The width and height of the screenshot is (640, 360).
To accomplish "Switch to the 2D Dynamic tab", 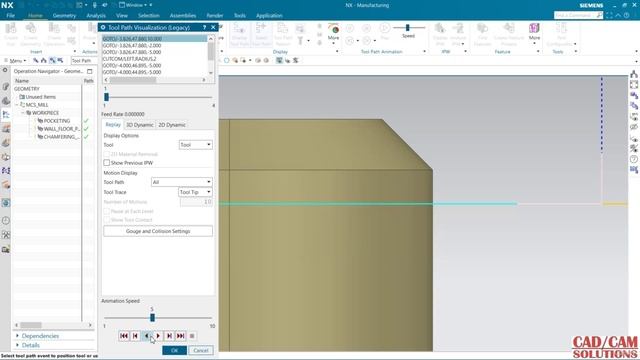I will pos(172,125).
